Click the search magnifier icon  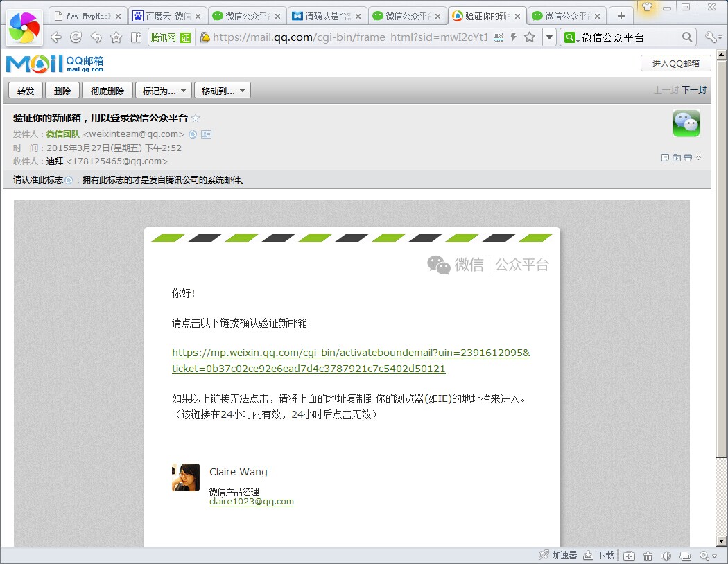point(687,37)
